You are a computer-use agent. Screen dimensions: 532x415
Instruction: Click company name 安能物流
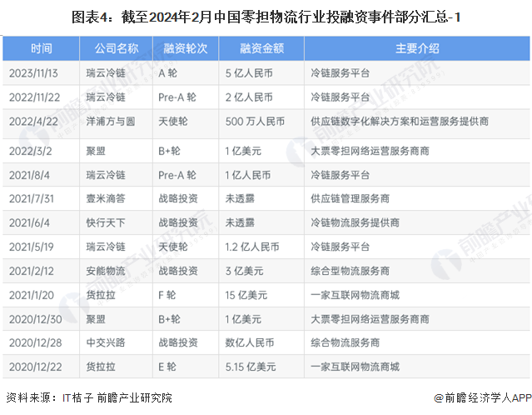coord(106,271)
